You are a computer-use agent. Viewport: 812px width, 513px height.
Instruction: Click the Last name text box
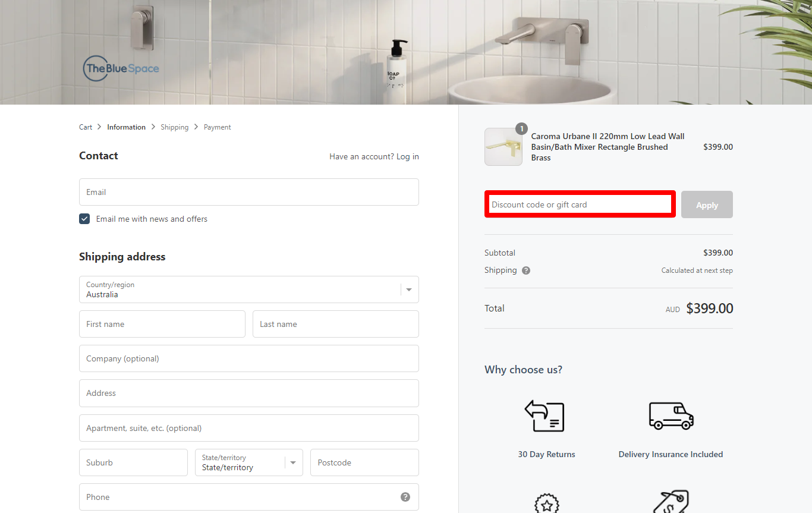point(335,324)
